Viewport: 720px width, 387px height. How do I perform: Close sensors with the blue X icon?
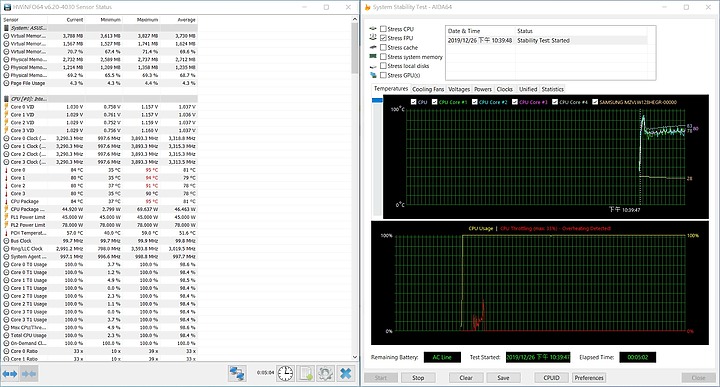pyautogui.click(x=346, y=374)
